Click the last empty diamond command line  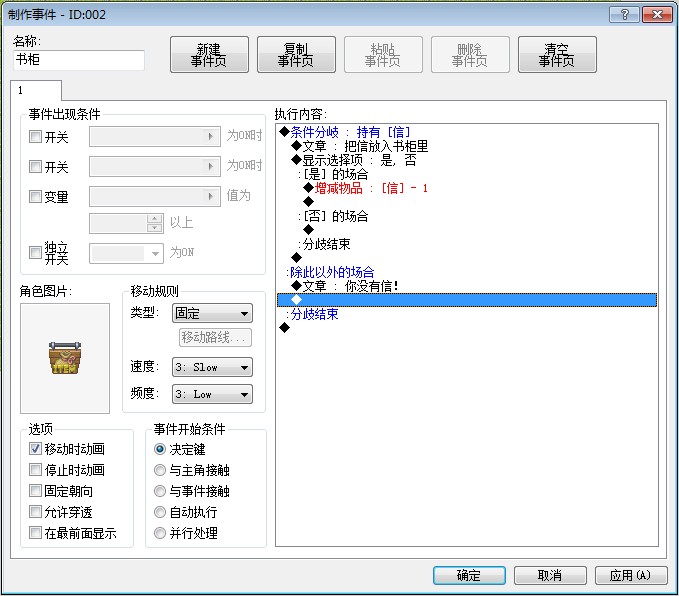point(285,328)
